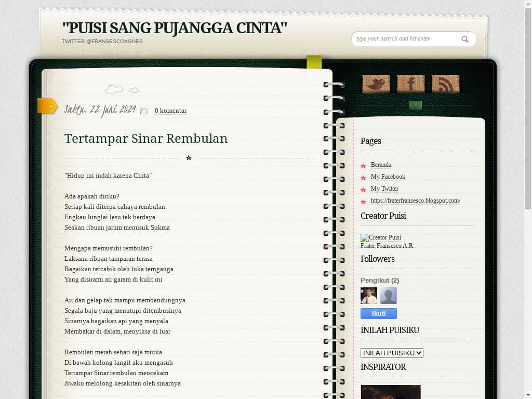Click the search magnifier icon
Image resolution: width=532 pixels, height=399 pixels.
click(465, 39)
